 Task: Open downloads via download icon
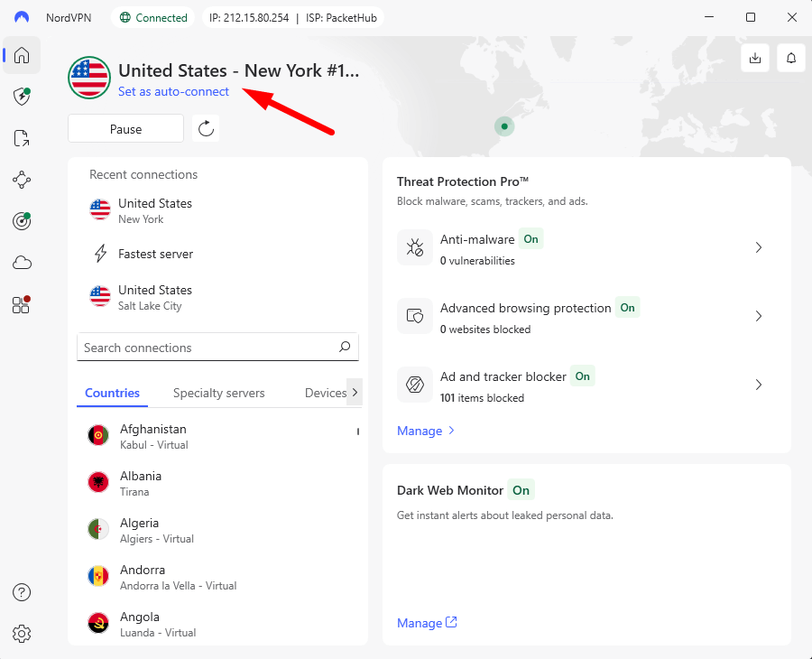(755, 57)
